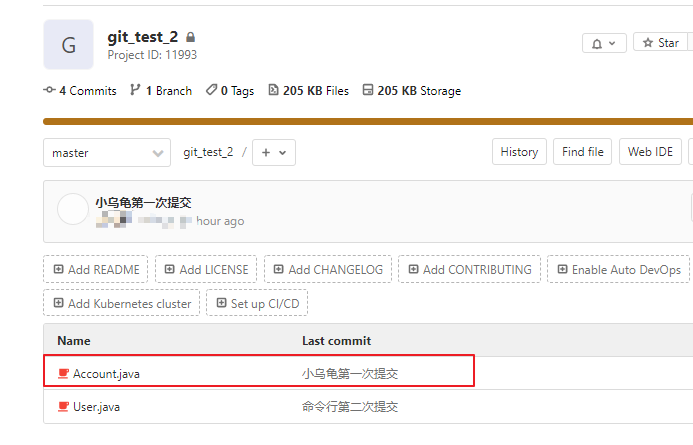Expand the master branch selector
This screenshot has width=693, height=445.
pos(107,153)
